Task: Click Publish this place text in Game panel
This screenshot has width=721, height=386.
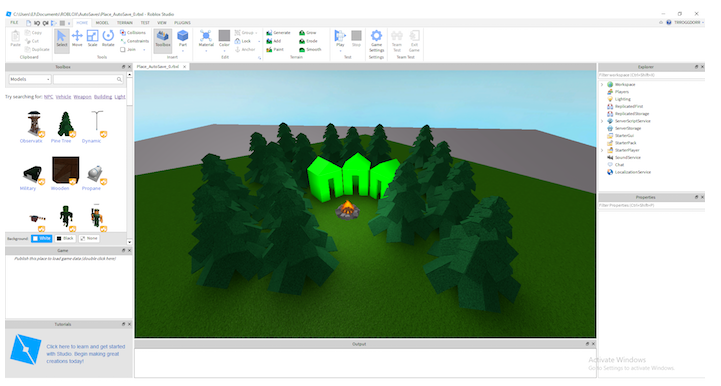Action: pyautogui.click(x=65, y=259)
